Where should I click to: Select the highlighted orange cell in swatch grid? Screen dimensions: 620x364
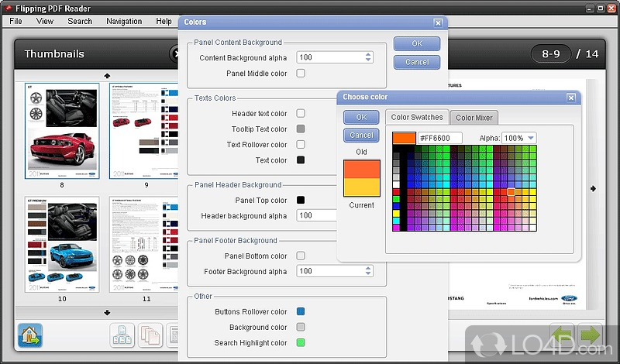[x=511, y=192]
